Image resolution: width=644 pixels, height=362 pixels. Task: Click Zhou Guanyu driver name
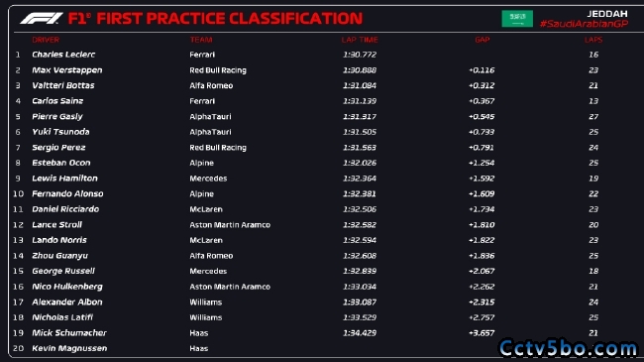pos(60,256)
